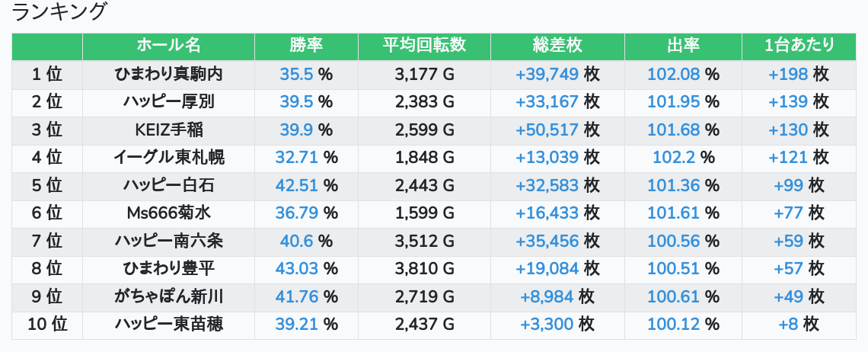The width and height of the screenshot is (868, 352).
Task: Click the +3,300 total difference value
Action: click(x=547, y=325)
